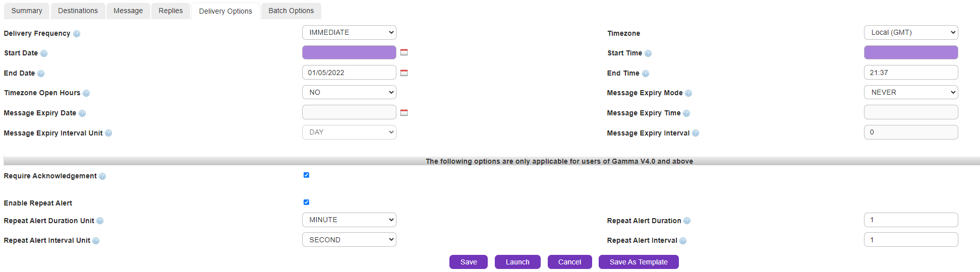Open the Timezone Local (GMT) dropdown
Screen dimensions: 980x272
tap(910, 33)
